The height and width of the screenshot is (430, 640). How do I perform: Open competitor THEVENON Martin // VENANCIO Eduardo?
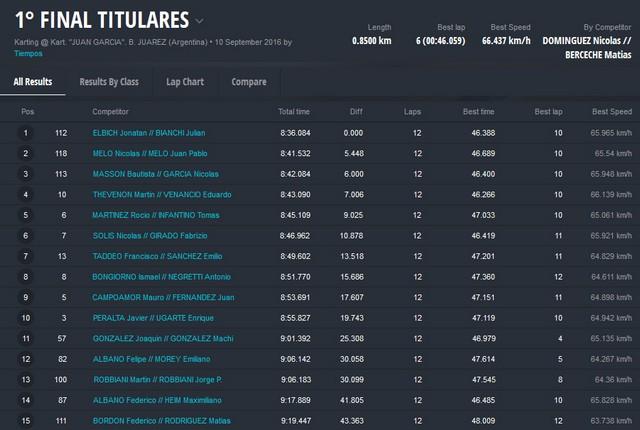[162, 195]
